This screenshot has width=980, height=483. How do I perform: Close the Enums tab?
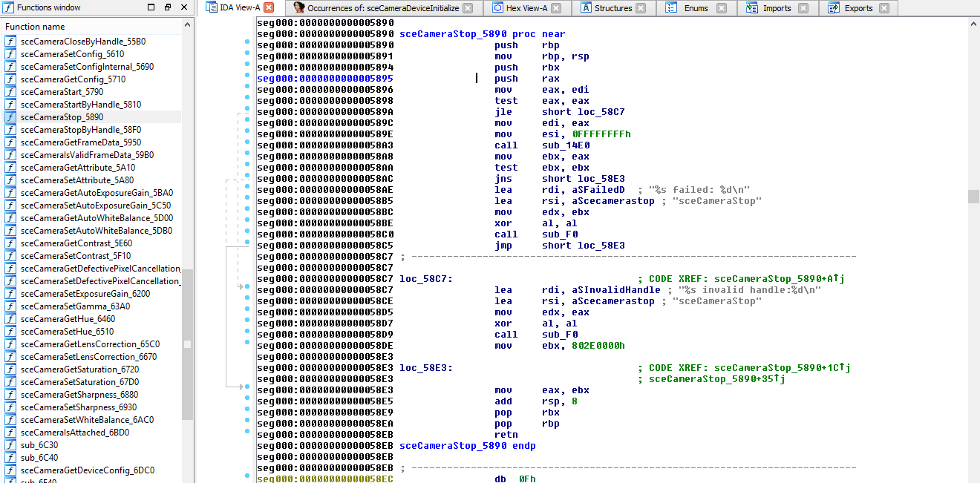point(722,8)
